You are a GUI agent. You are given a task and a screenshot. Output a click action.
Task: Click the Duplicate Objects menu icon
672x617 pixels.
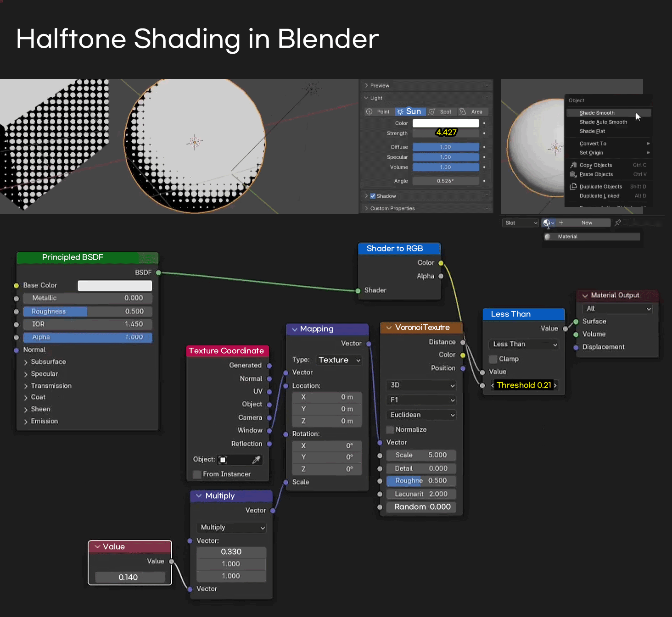pos(573,187)
